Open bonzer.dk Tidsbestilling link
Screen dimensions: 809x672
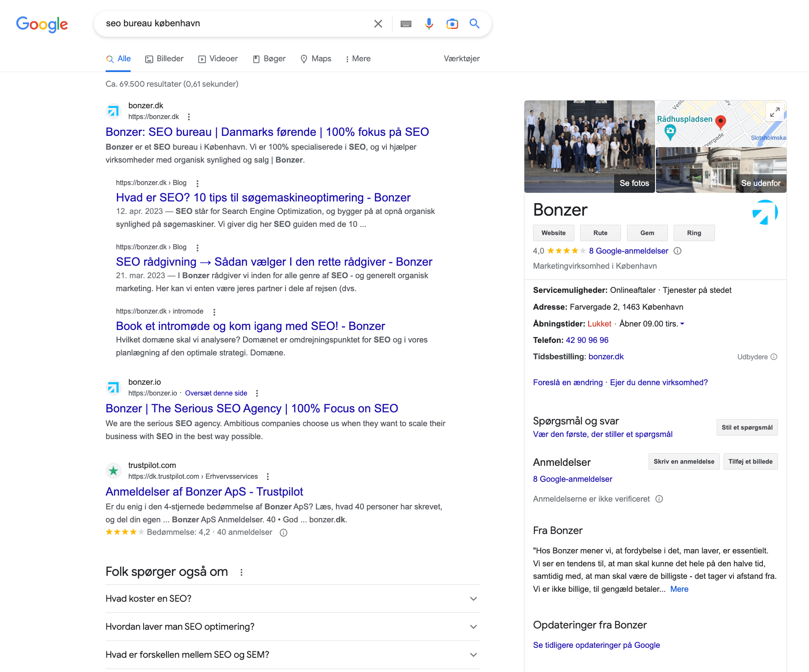[x=606, y=357]
